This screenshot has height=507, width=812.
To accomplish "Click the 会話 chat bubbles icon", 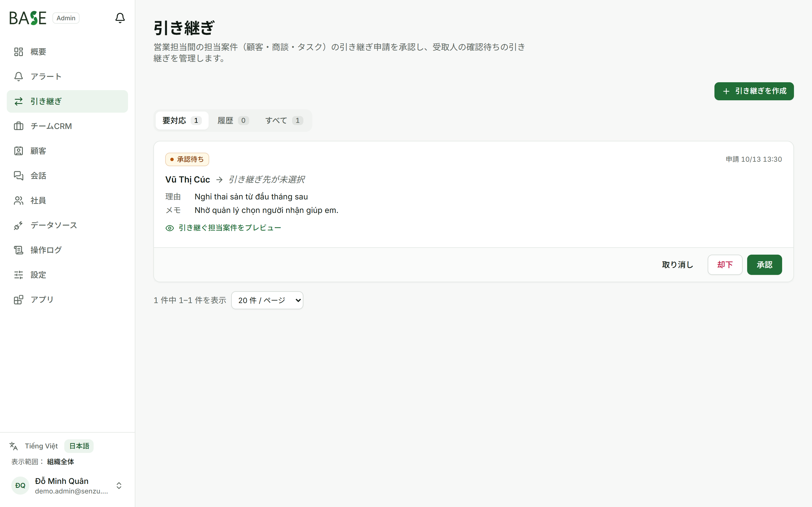I will (18, 176).
